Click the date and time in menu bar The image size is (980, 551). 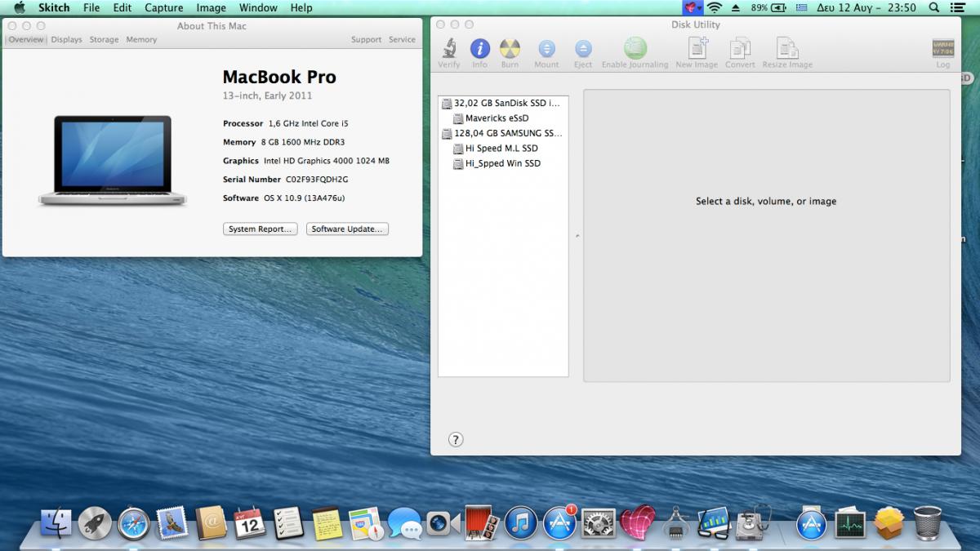coord(867,7)
